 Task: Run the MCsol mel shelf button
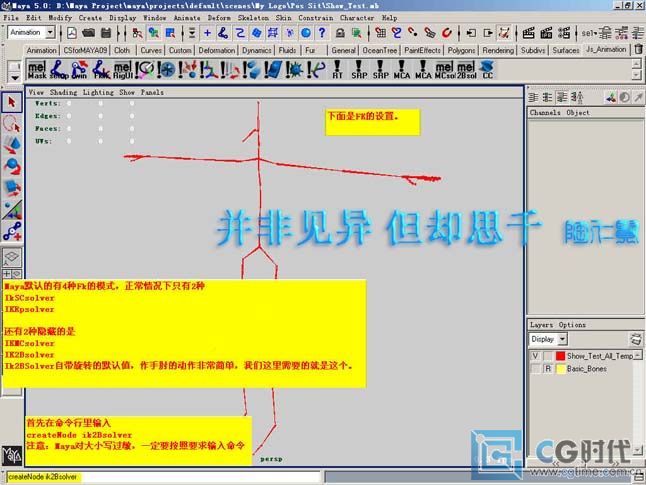(444, 70)
